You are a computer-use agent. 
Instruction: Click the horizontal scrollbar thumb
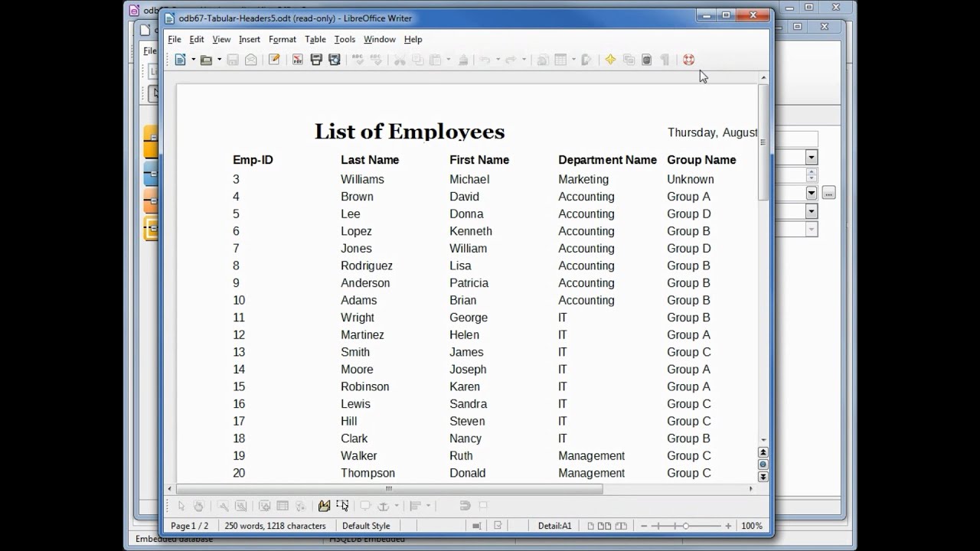coord(389,489)
